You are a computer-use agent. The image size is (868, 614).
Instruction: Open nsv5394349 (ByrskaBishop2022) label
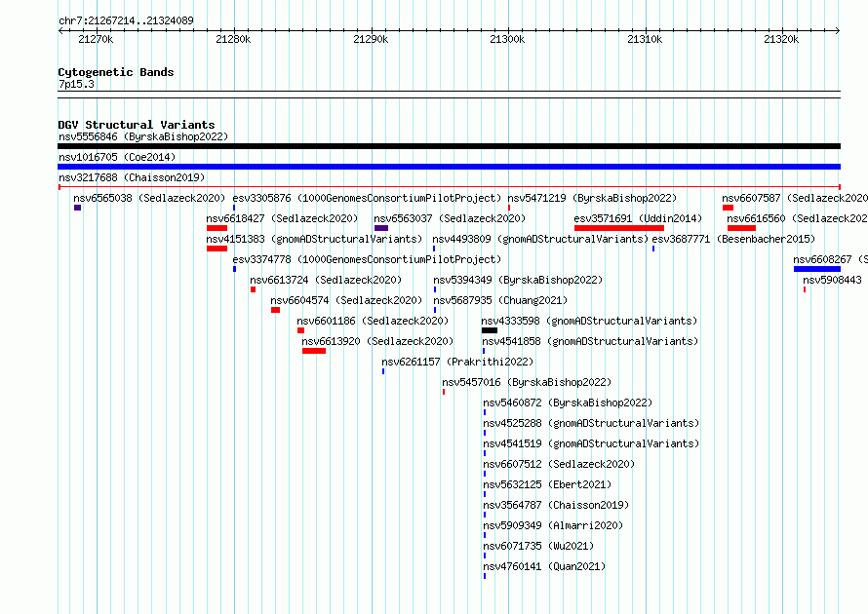[518, 280]
